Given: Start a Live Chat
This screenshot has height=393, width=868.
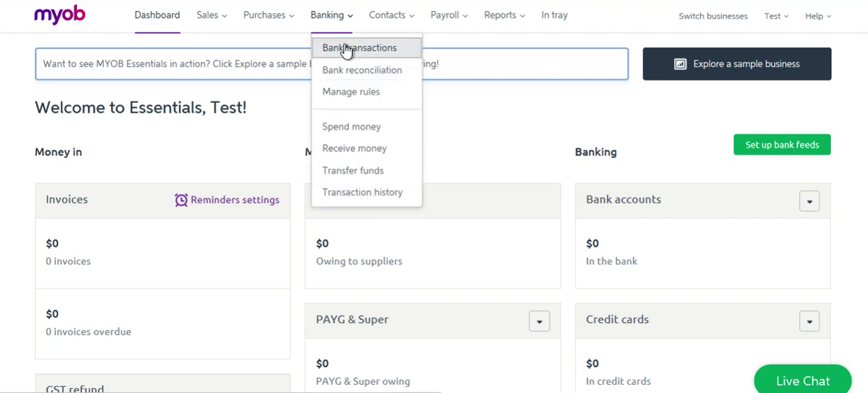Looking at the screenshot, I should click(x=802, y=381).
